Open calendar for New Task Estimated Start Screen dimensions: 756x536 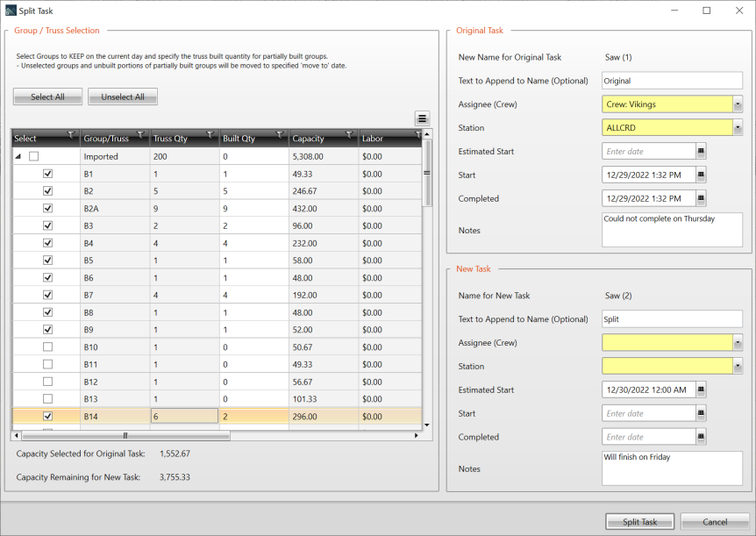pos(701,389)
